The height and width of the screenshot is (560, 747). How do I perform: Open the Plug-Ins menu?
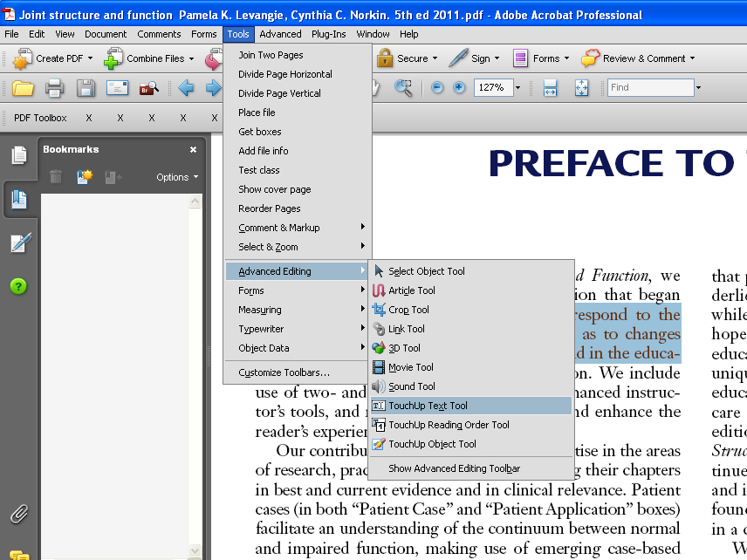329,34
